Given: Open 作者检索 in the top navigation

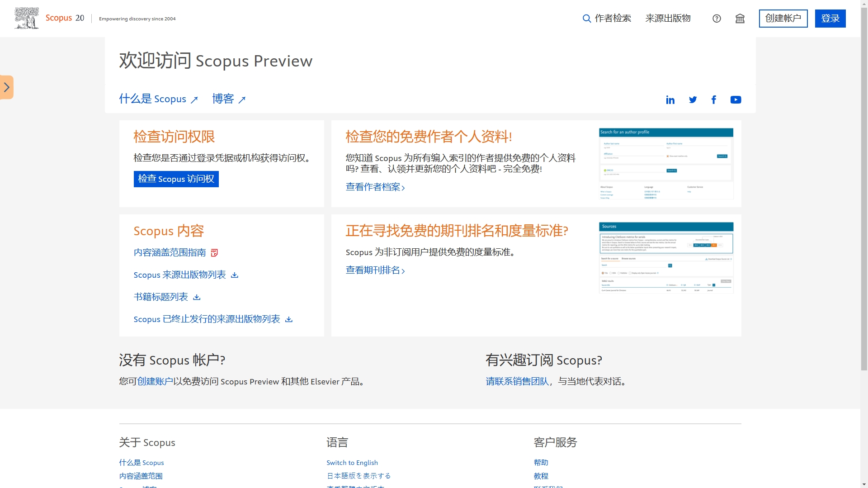Looking at the screenshot, I should (613, 19).
